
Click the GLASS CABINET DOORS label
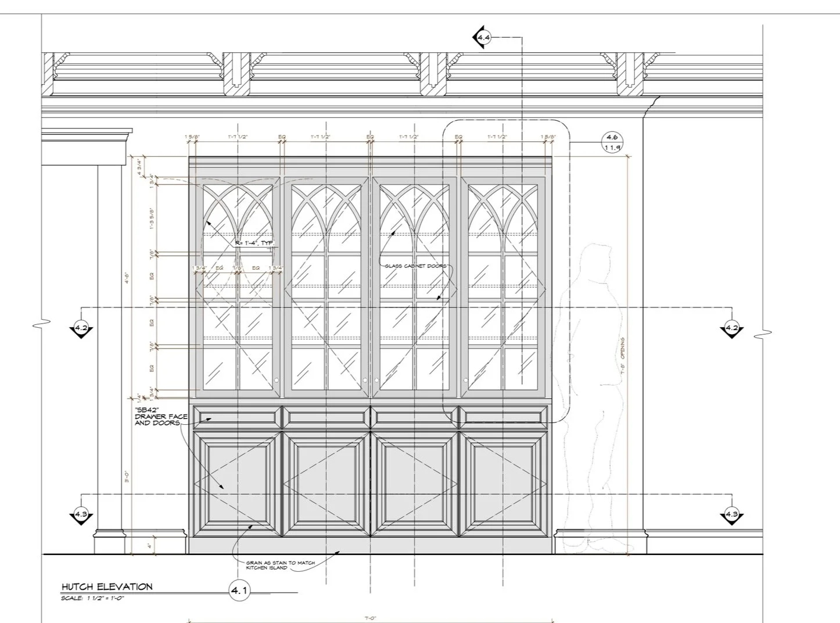click(415, 266)
